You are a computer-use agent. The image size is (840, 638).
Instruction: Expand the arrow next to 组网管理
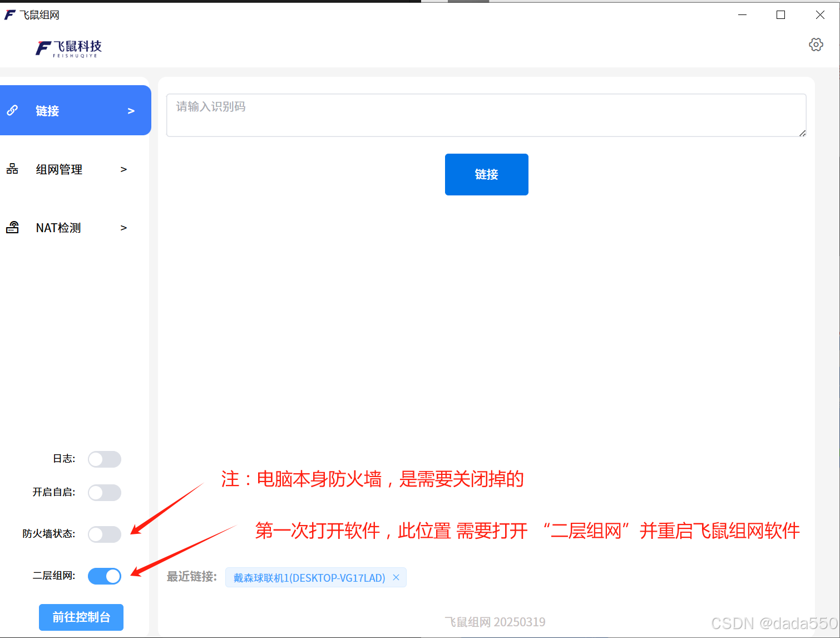coord(124,169)
